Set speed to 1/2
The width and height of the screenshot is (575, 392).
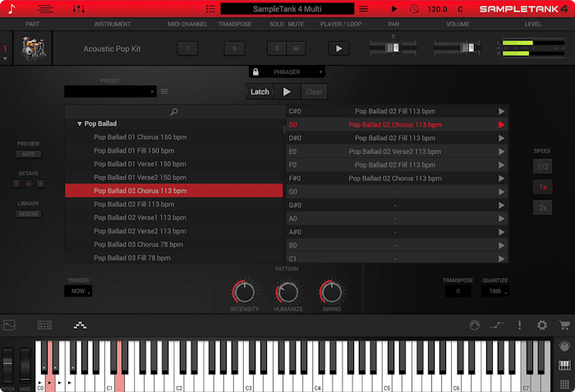[542, 167]
